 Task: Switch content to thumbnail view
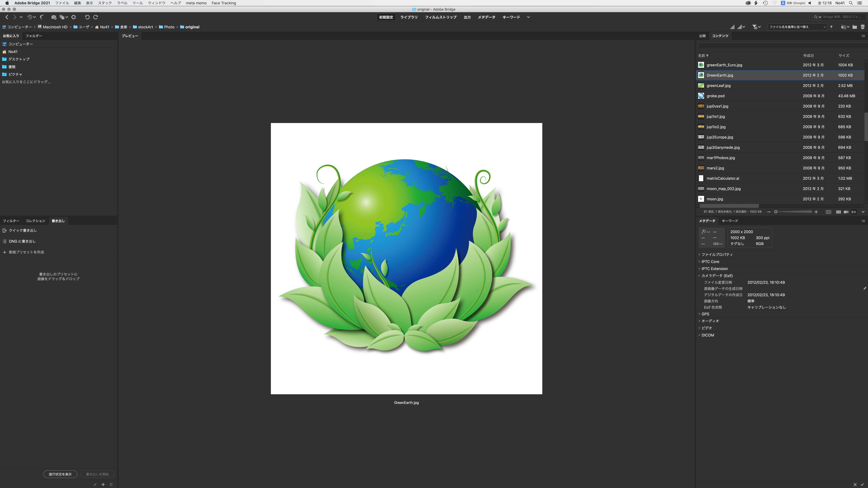[838, 212]
